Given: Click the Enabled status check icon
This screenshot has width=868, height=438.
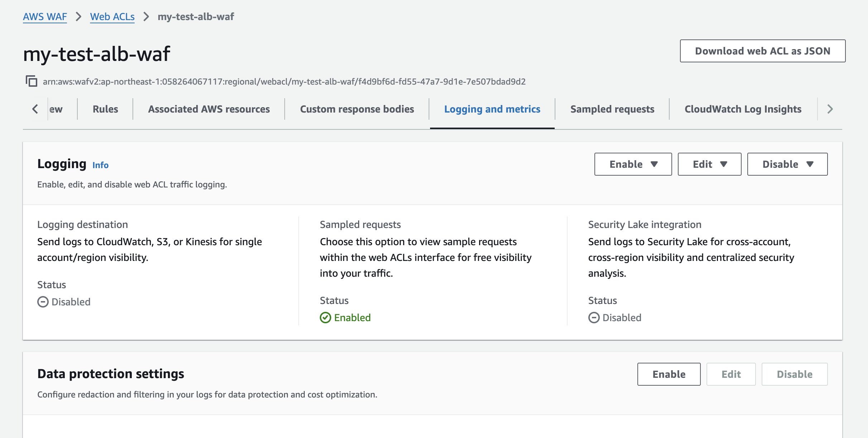Looking at the screenshot, I should pos(325,318).
